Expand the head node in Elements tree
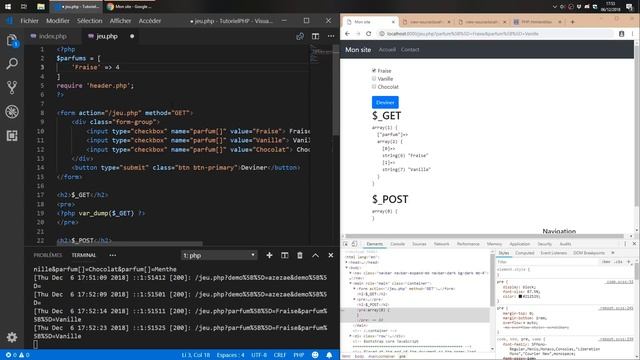640x360 pixels. click(x=347, y=262)
